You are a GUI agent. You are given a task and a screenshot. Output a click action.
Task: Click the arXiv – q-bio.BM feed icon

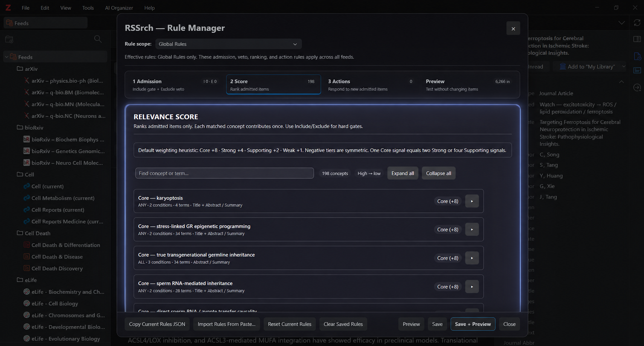tap(27, 92)
